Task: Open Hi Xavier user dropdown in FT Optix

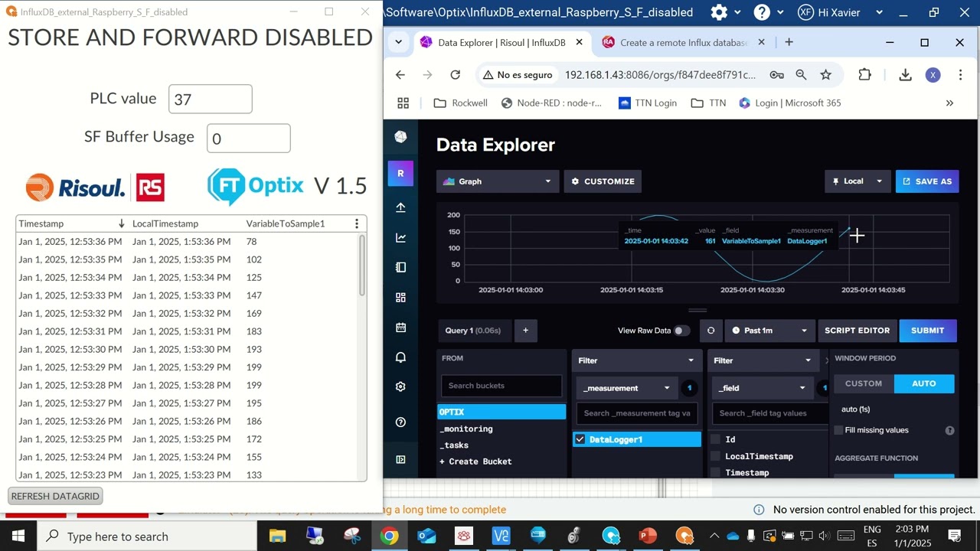Action: [x=841, y=12]
